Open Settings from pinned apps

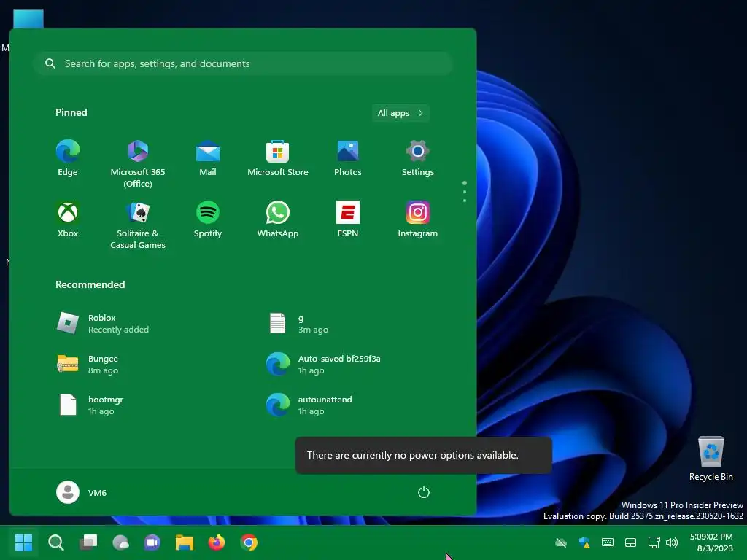click(x=418, y=158)
